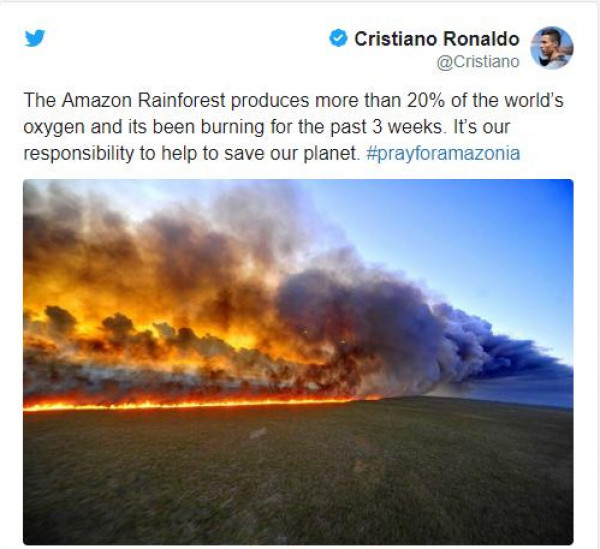
Task: Click the phrase 3 weeks in tweet
Action: [409, 127]
